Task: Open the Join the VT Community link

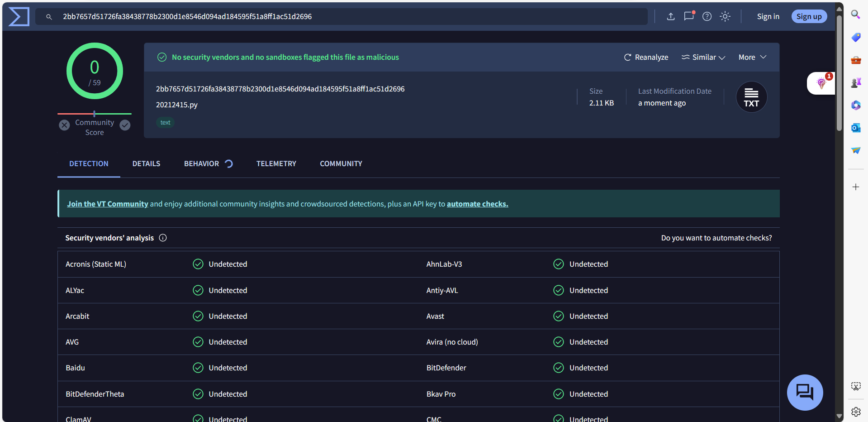Action: (x=108, y=204)
